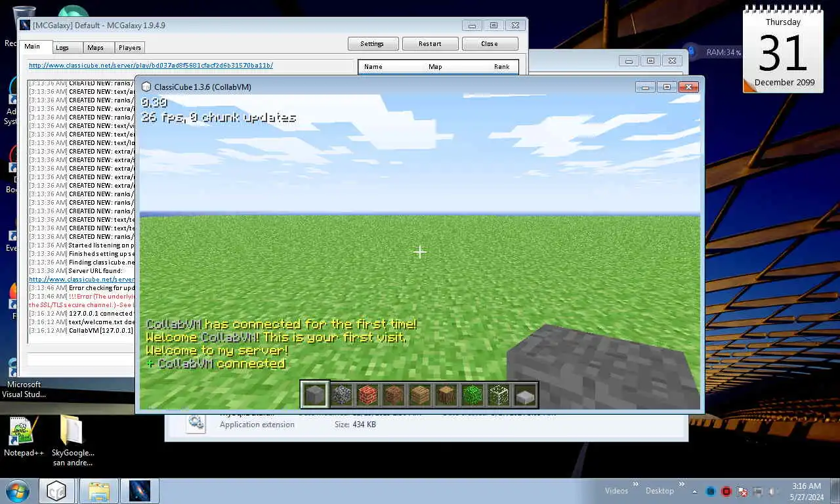
Task: Open the Microsoft Visual Studio desktop shortcut
Action: 24,380
